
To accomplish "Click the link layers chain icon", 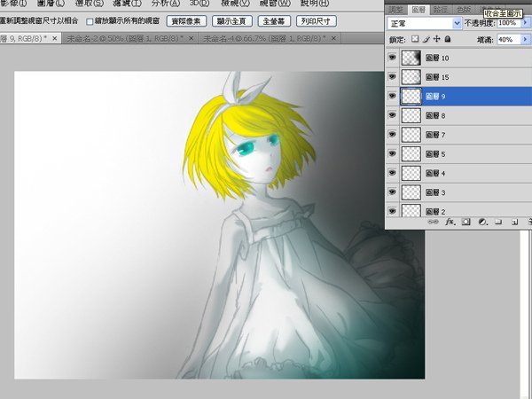I will point(433,222).
